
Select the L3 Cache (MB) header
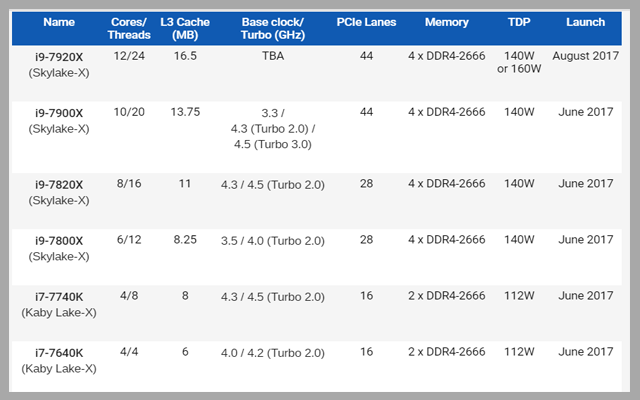[182, 28]
